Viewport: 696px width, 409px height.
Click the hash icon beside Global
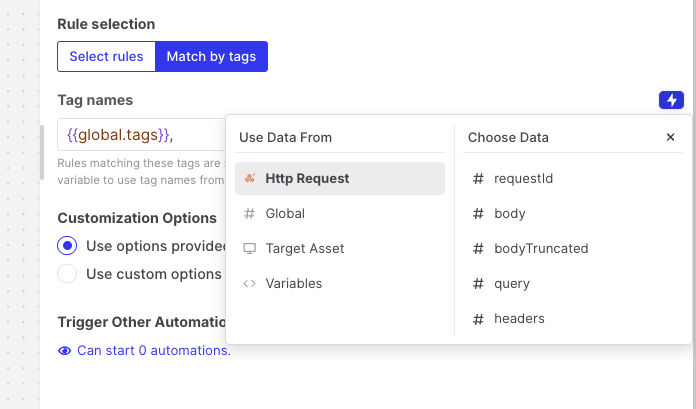pyautogui.click(x=249, y=214)
